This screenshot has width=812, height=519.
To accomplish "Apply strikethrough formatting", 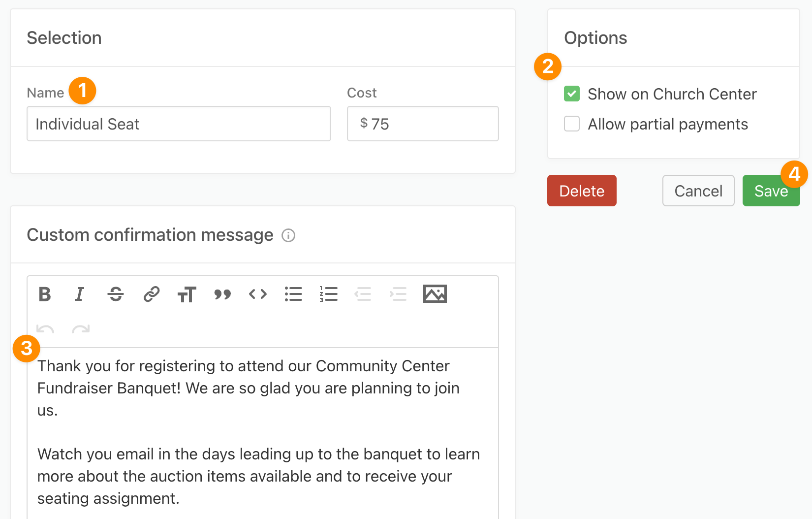I will pos(116,294).
